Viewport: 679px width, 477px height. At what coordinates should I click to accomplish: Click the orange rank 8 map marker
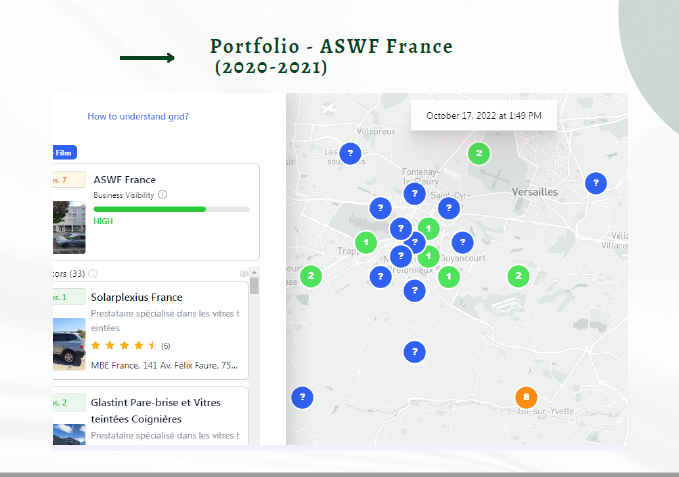526,397
